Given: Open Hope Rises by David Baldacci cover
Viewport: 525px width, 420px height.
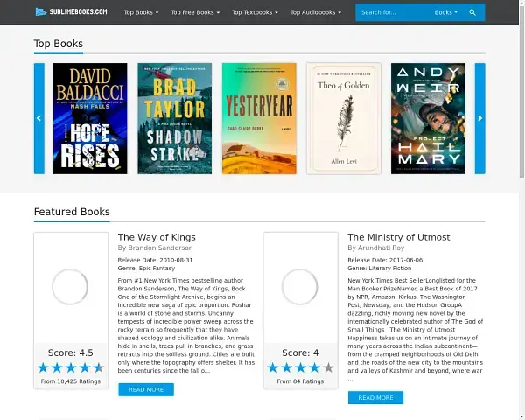Looking at the screenshot, I should coord(90,118).
